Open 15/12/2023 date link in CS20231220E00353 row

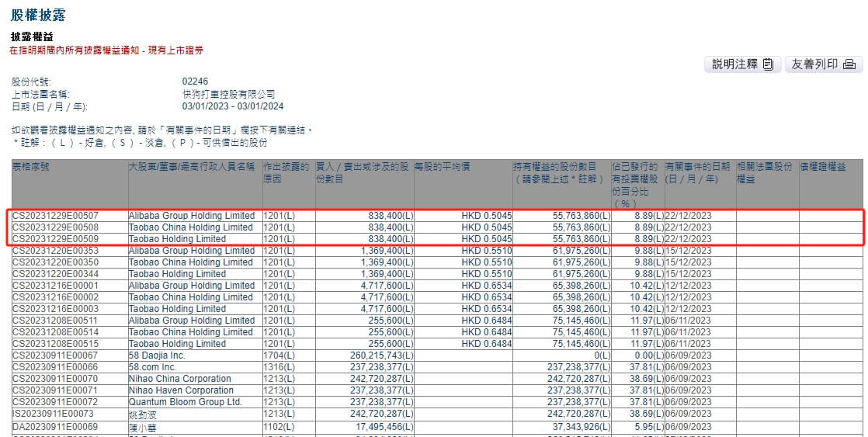(x=688, y=251)
